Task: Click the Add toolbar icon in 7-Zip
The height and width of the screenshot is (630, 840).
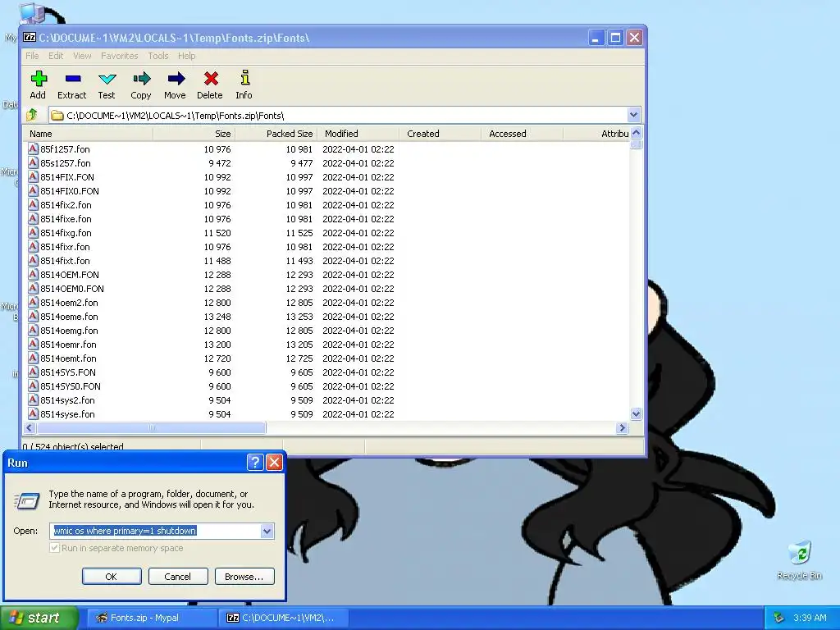Action: coord(39,80)
